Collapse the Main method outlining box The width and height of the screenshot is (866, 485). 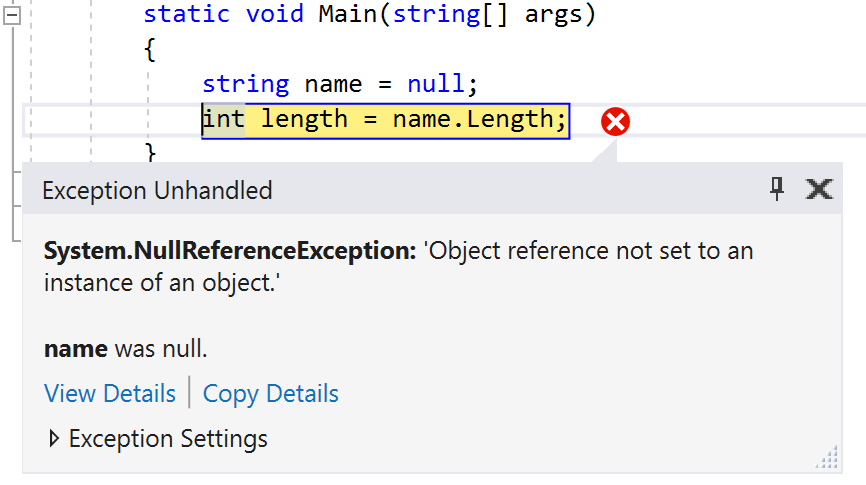click(x=12, y=15)
